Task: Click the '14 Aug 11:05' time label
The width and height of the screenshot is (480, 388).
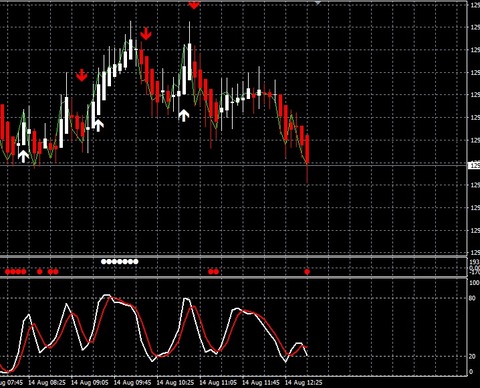Action: pos(218,382)
